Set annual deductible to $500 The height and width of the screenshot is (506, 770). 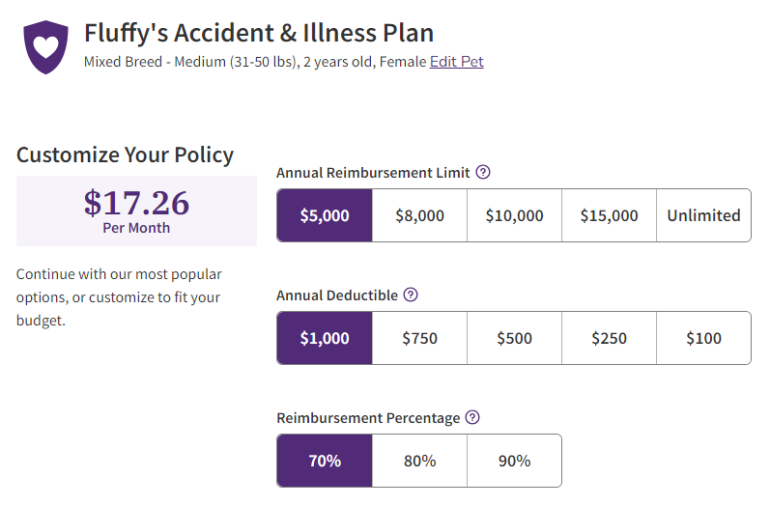click(514, 338)
